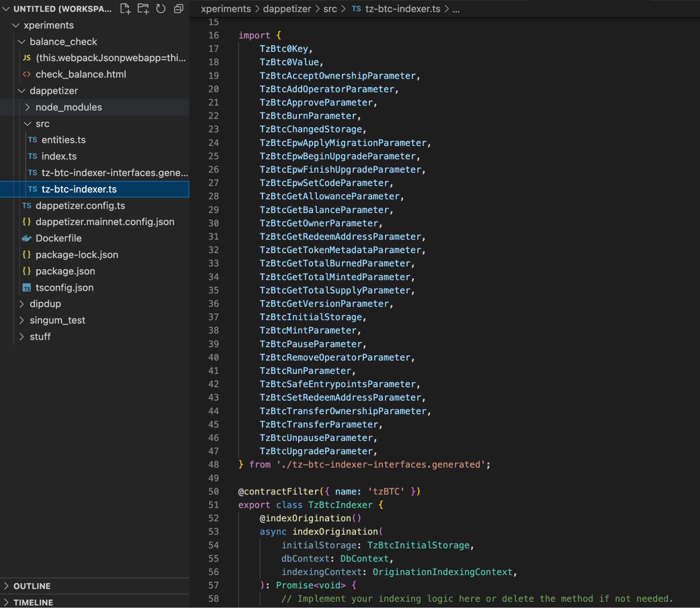Collapse the src folder
Viewport: 700px width, 608px height.
coord(42,124)
